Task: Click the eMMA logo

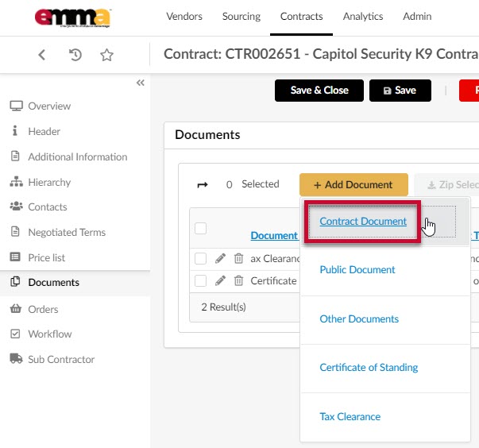Action: point(72,17)
